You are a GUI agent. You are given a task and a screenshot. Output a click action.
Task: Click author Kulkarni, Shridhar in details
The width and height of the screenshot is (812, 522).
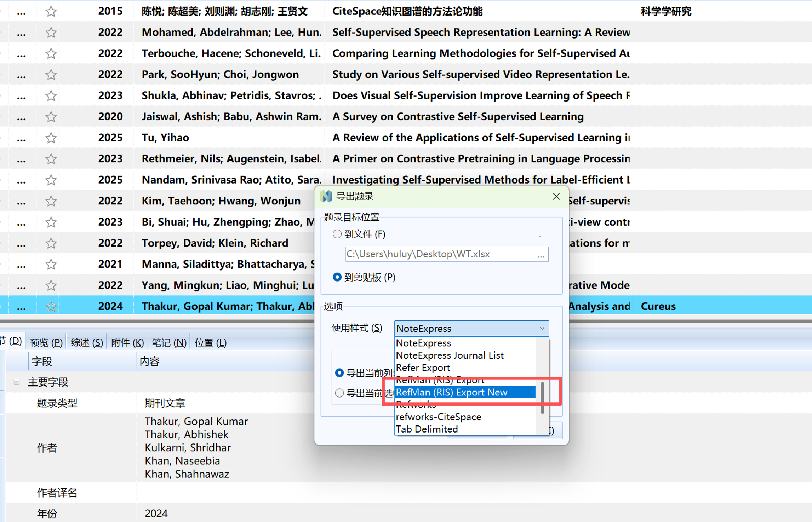188,447
